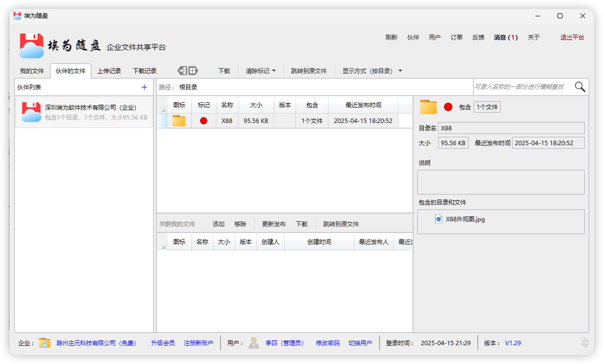Click the lower table corner selector triangle
Image resolution: width=603 pixels, height=364 pixels.
tap(163, 246)
